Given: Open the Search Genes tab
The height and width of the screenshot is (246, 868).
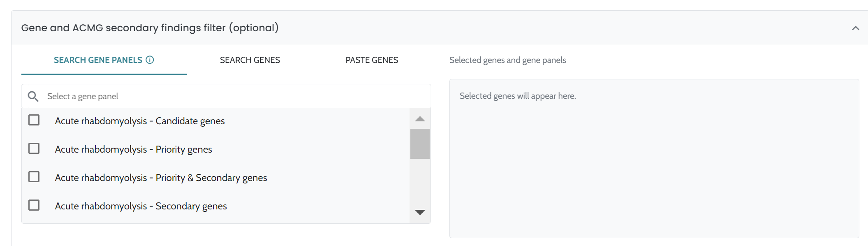Looking at the screenshot, I should [x=250, y=60].
